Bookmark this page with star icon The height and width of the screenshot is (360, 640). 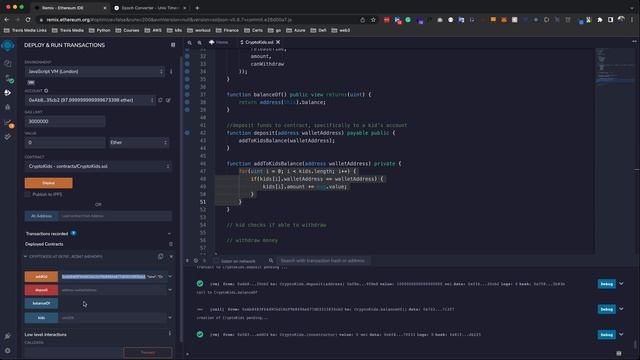(373, 20)
